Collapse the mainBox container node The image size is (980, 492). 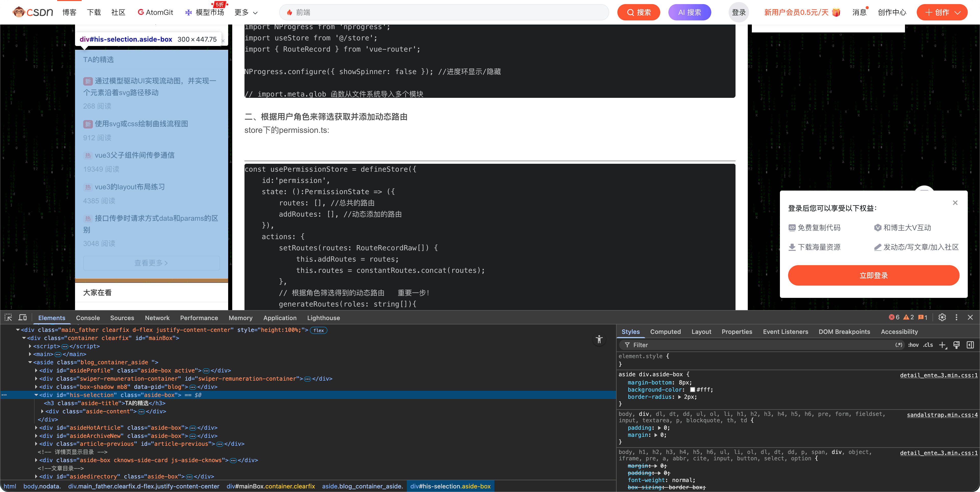24,338
